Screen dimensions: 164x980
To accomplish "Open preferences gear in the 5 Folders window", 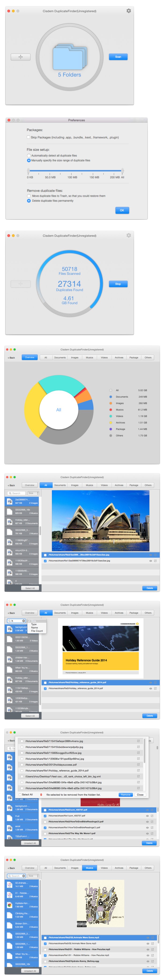I will click(x=129, y=11).
